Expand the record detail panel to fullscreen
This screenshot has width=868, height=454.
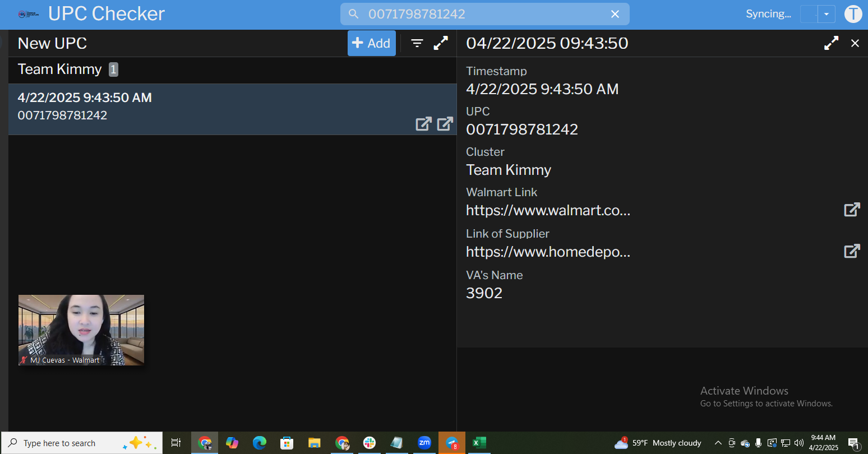click(831, 43)
